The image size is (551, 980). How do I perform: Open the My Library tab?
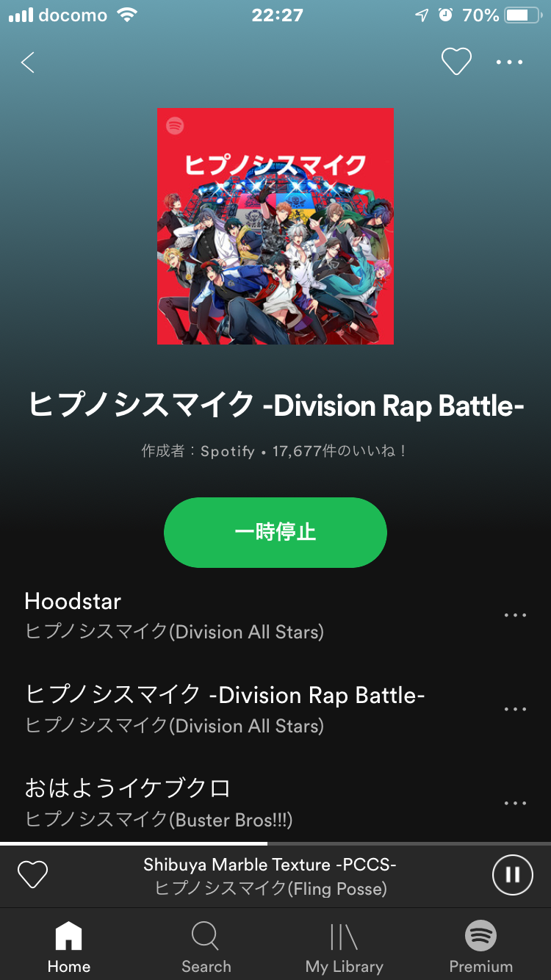pyautogui.click(x=344, y=948)
